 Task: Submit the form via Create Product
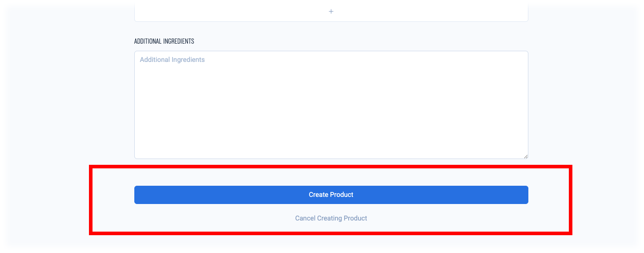pyautogui.click(x=331, y=195)
